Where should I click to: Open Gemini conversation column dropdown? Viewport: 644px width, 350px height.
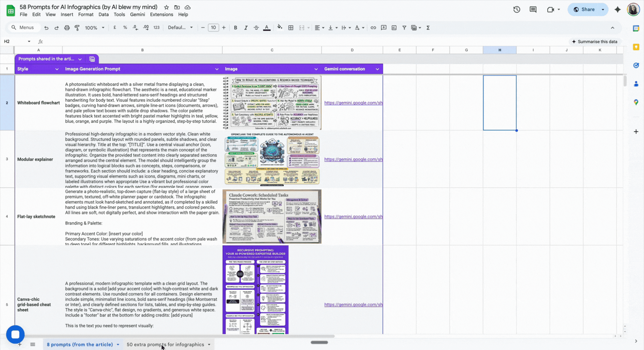coord(377,69)
